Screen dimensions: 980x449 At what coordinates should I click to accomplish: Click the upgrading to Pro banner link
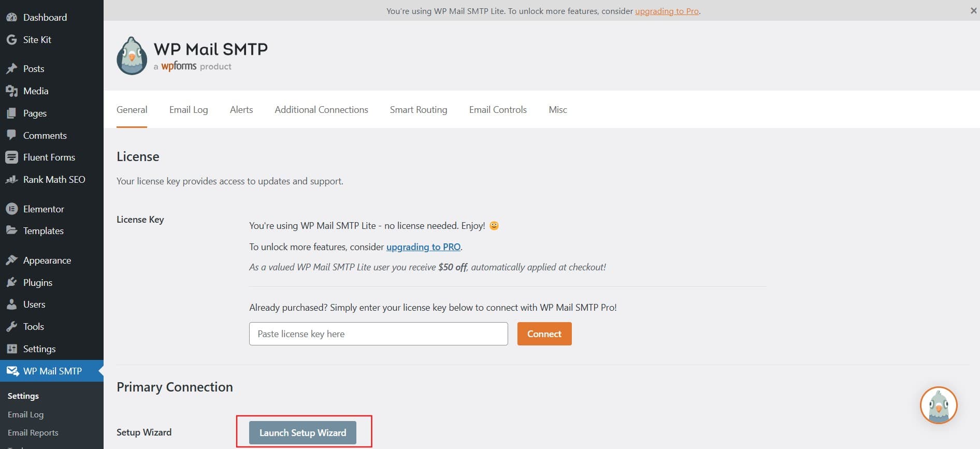coord(667,11)
